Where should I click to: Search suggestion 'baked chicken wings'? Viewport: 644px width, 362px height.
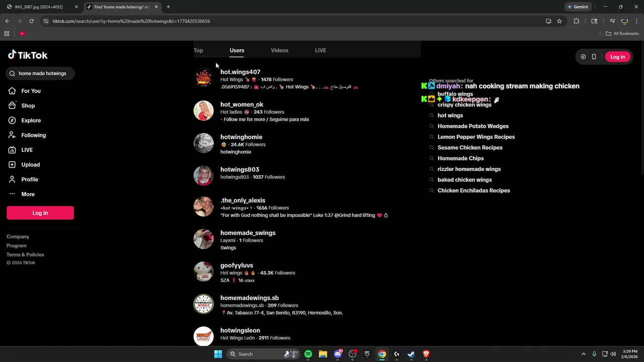coord(464,180)
